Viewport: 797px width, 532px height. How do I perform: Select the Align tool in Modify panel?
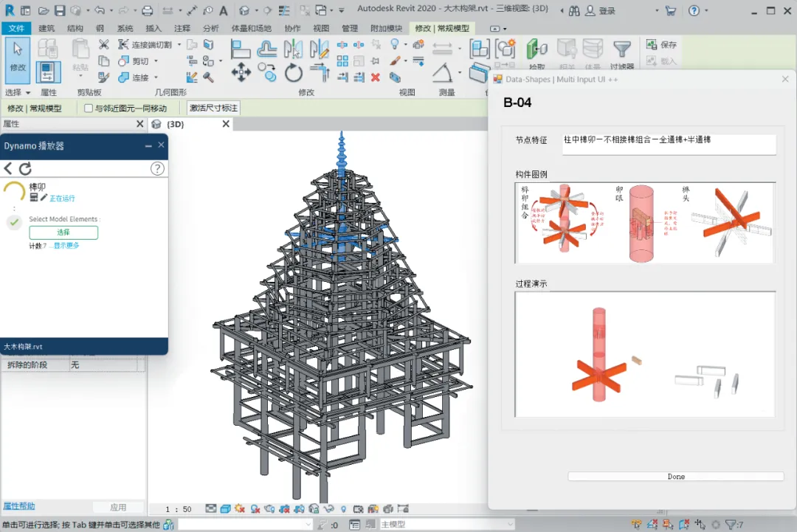pos(241,49)
